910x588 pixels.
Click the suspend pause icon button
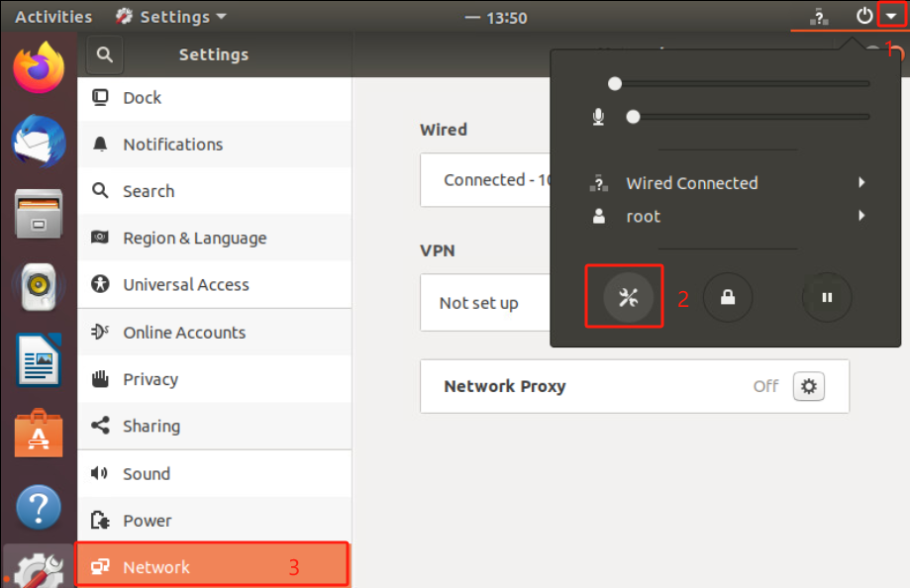827,298
